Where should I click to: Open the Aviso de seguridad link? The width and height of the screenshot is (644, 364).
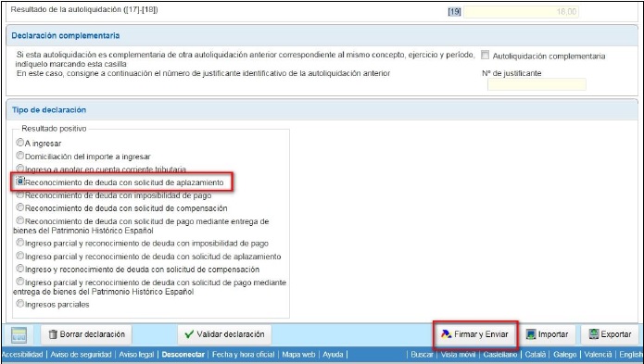point(81,355)
